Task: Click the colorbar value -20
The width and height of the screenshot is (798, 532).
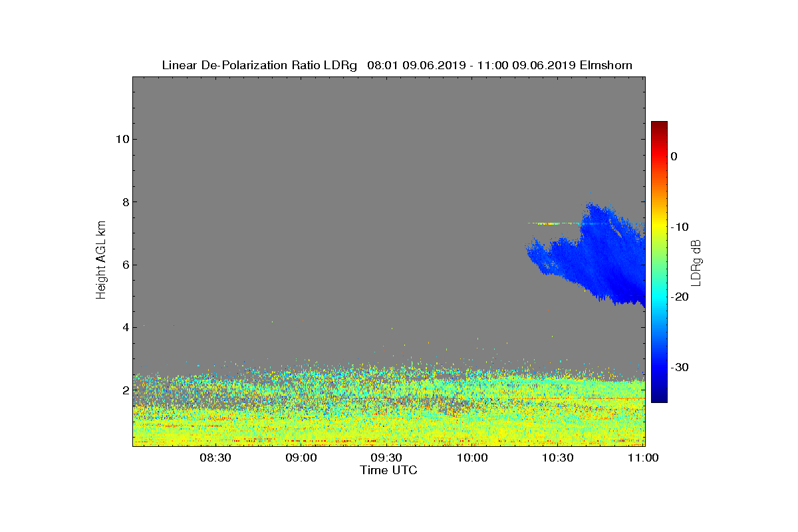Action: (x=680, y=297)
